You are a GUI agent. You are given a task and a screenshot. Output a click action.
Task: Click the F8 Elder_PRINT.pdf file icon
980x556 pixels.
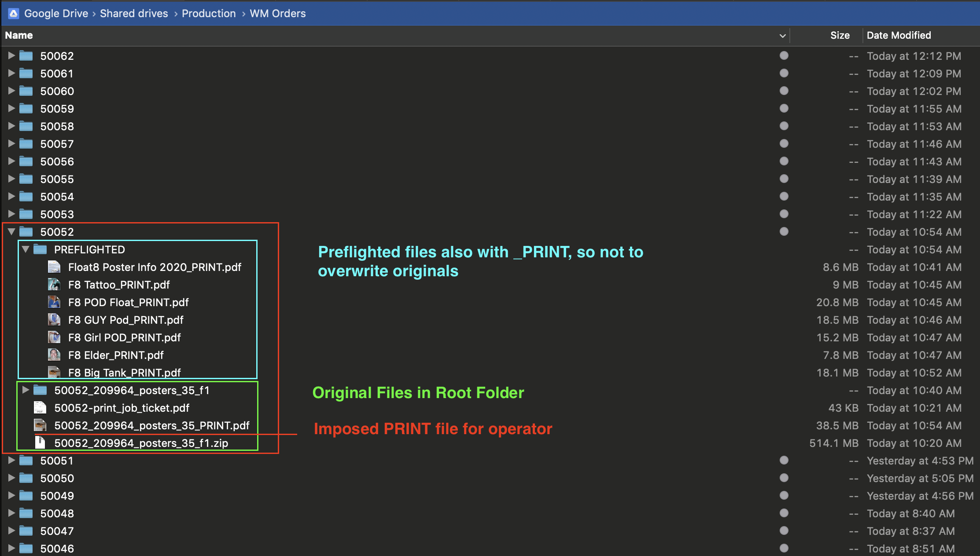click(x=54, y=355)
